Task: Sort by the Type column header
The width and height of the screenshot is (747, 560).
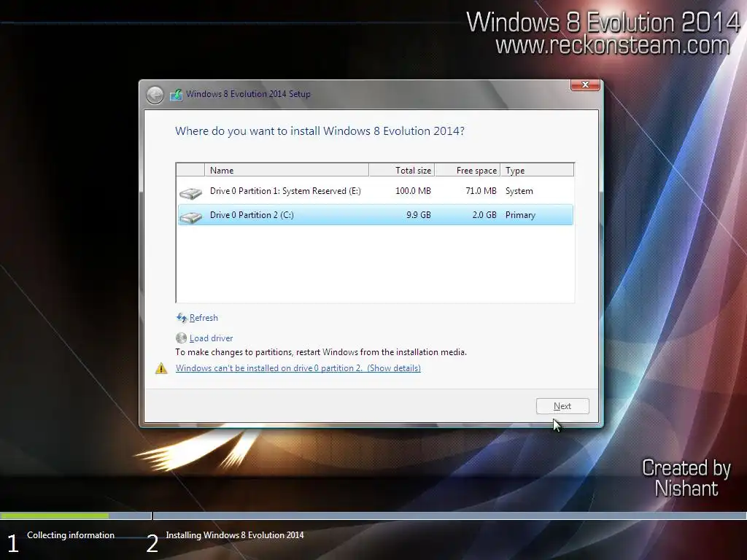Action: 537,170
